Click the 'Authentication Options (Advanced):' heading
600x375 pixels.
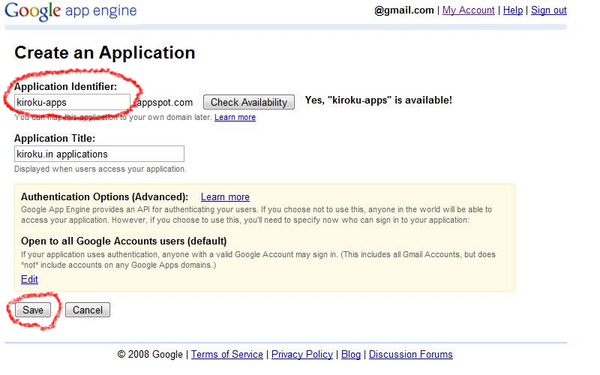point(104,197)
